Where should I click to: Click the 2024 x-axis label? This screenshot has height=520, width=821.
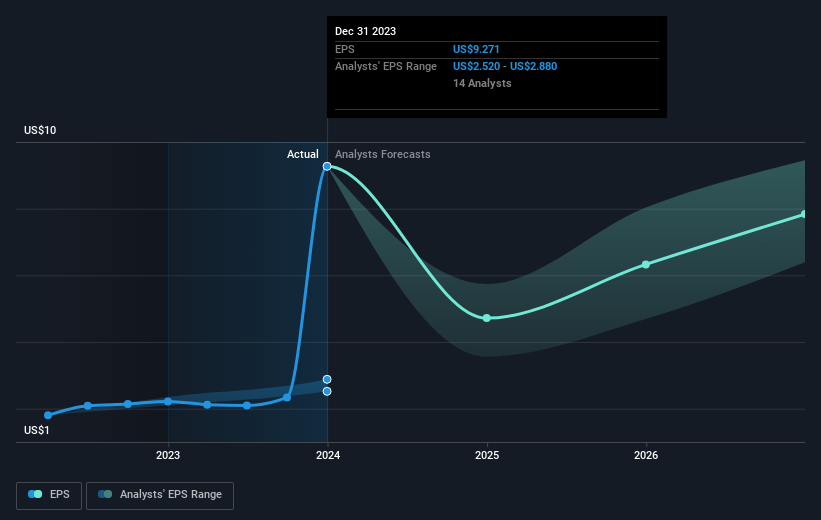[328, 455]
